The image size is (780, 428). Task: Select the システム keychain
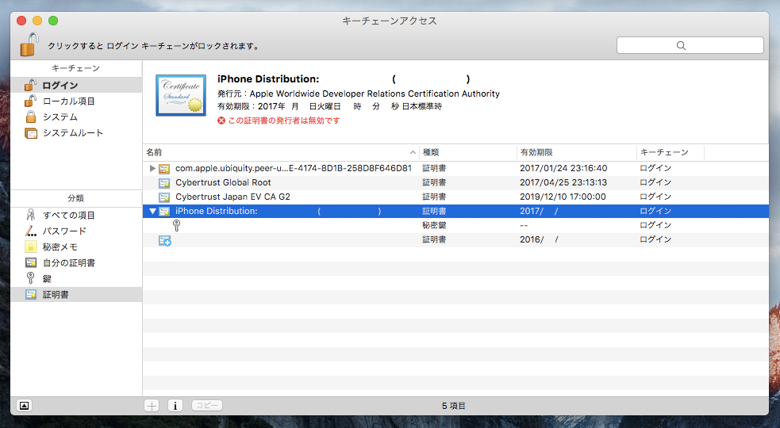tap(76, 117)
